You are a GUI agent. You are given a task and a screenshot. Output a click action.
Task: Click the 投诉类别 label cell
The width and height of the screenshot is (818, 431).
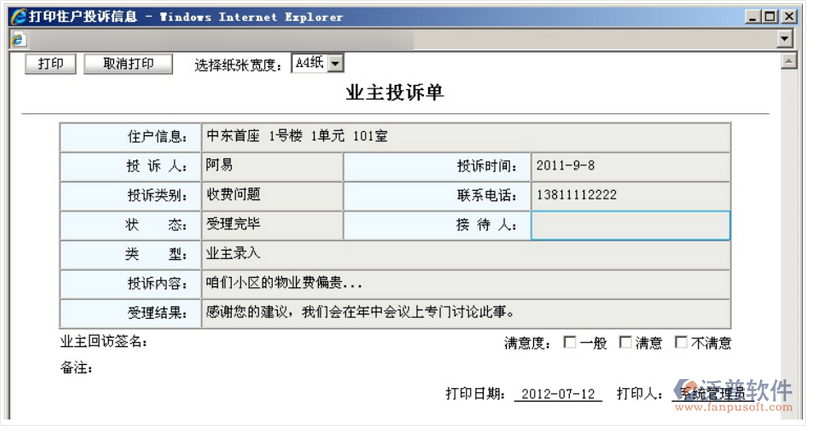pos(131,196)
